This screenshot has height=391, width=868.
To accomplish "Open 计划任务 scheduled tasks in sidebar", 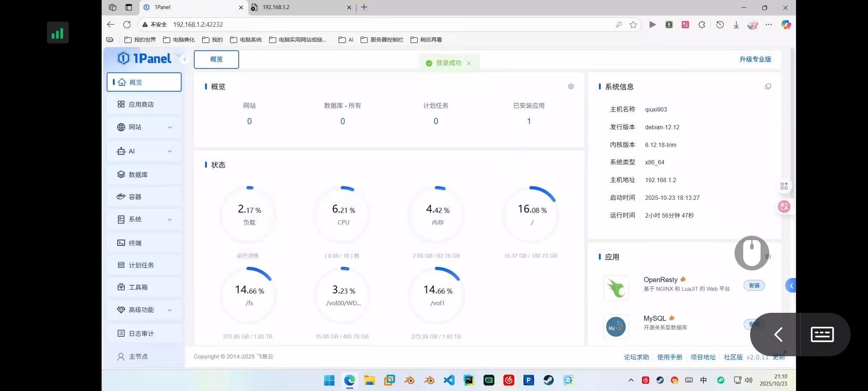I will [x=141, y=265].
